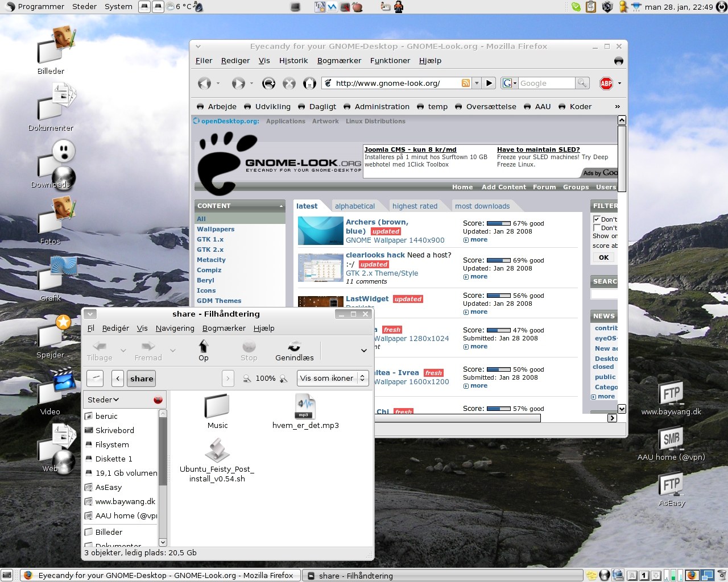Click the Genindlæs reload icon in file manager
Image resolution: width=728 pixels, height=582 pixels.
coord(294,350)
